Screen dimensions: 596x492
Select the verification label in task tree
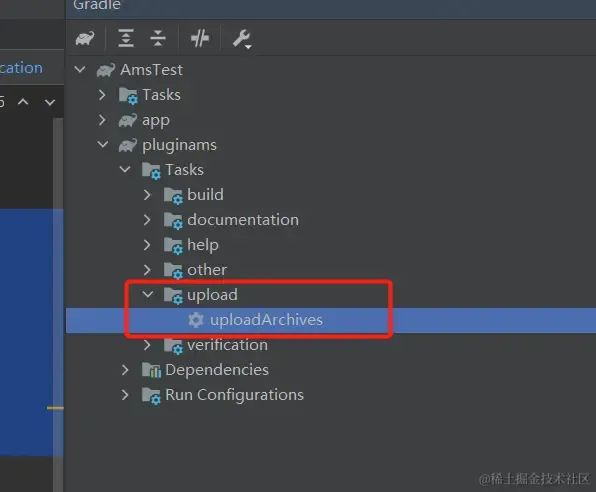(x=227, y=345)
